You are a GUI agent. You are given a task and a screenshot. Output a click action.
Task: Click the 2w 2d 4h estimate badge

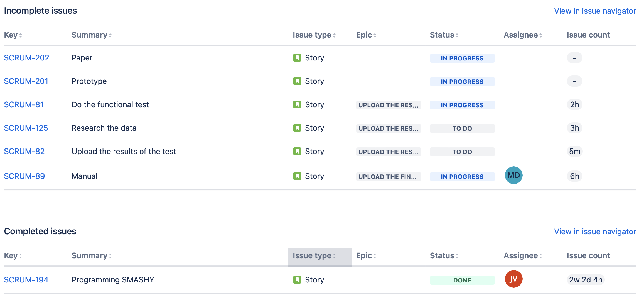coord(586,280)
